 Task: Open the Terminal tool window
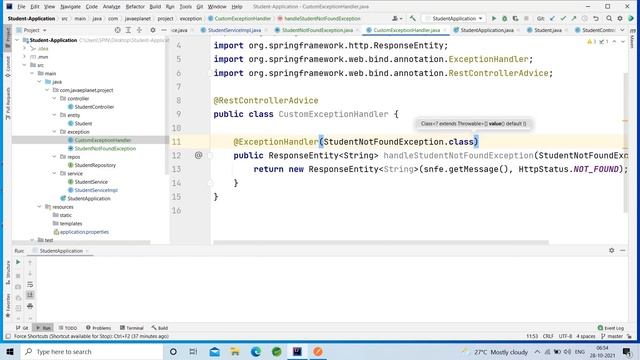131,328
